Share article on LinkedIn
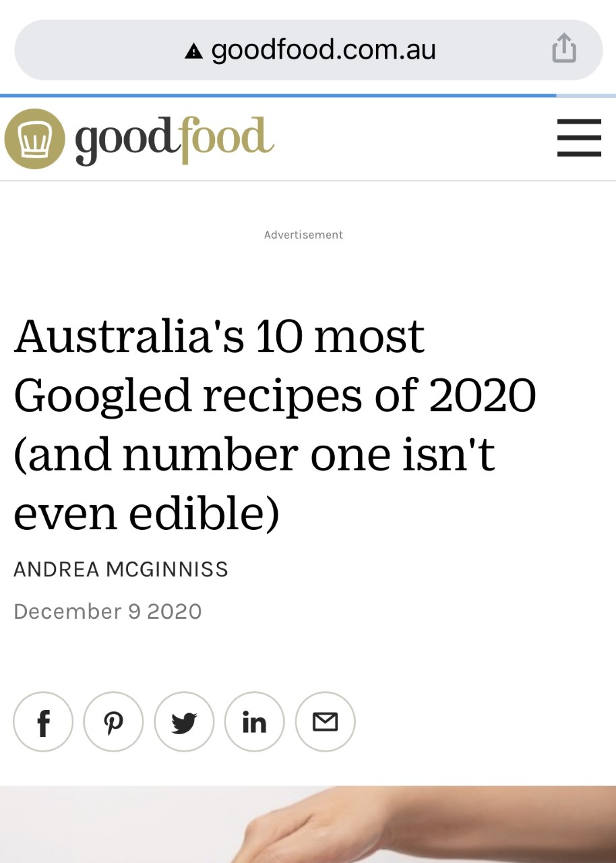 tap(254, 722)
